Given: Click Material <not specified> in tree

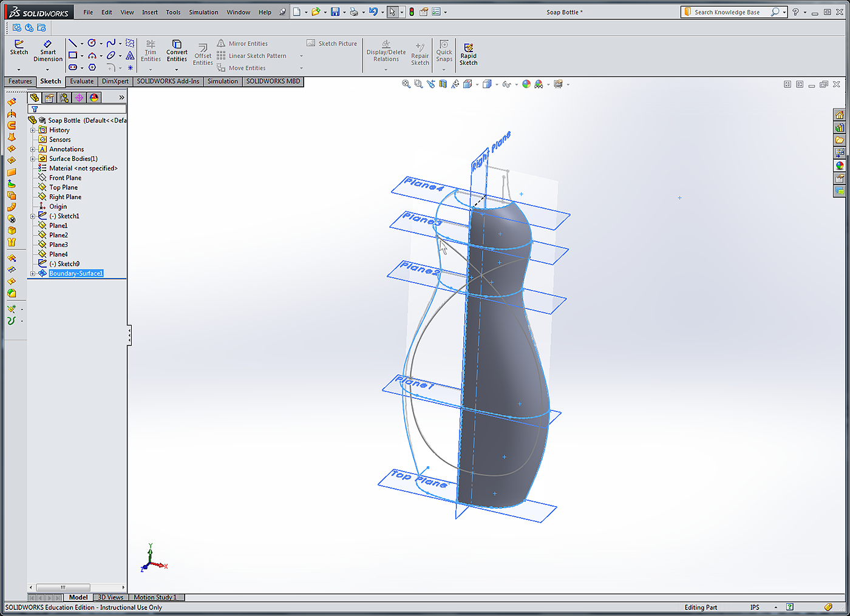Looking at the screenshot, I should (x=83, y=168).
